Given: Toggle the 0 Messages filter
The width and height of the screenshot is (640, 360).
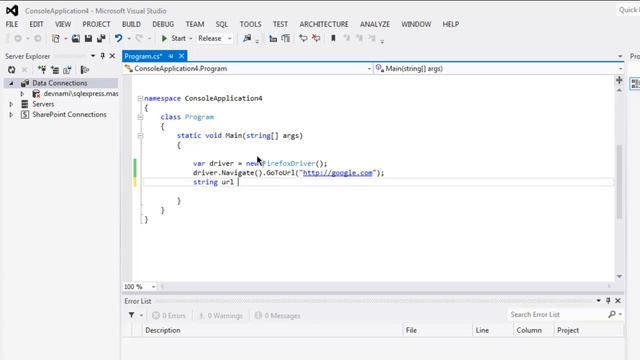Looking at the screenshot, I should (278, 316).
